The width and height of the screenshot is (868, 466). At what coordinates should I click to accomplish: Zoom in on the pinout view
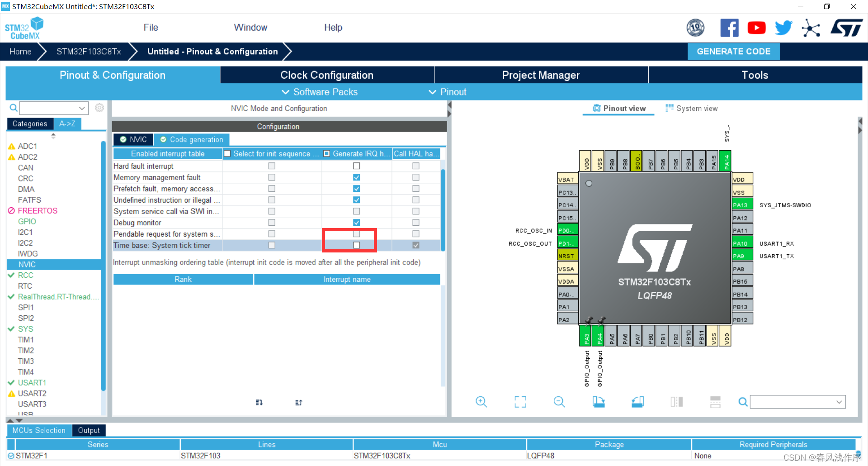coord(481,402)
